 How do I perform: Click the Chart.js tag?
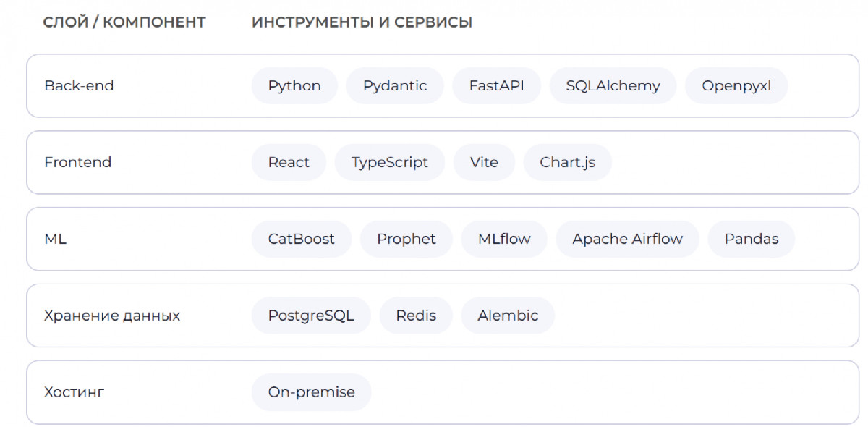click(x=567, y=163)
